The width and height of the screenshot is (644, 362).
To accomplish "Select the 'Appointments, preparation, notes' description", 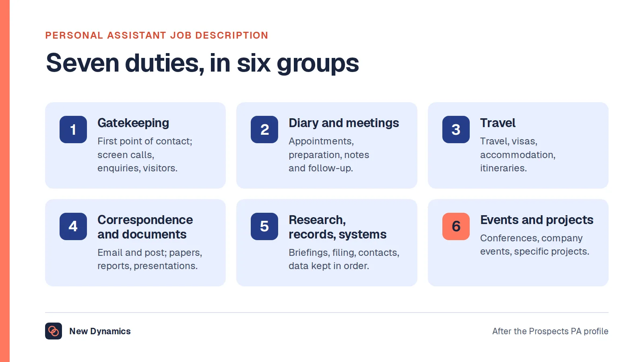I will point(329,155).
